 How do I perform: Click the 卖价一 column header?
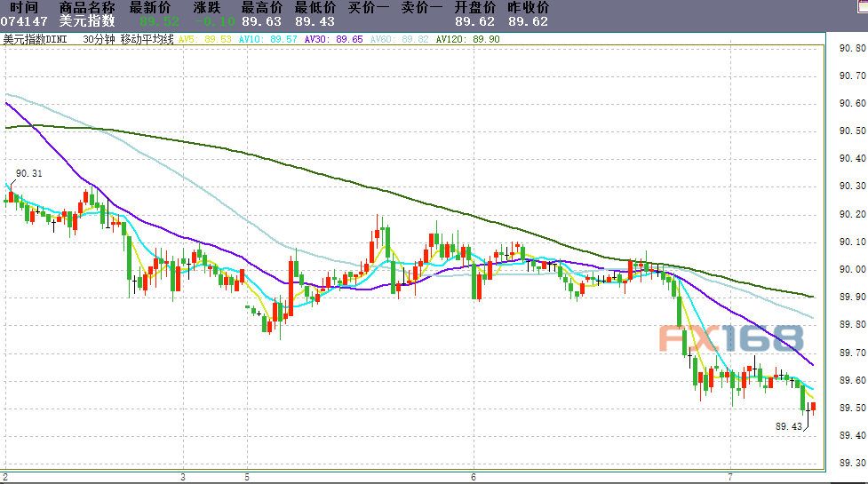[422, 8]
